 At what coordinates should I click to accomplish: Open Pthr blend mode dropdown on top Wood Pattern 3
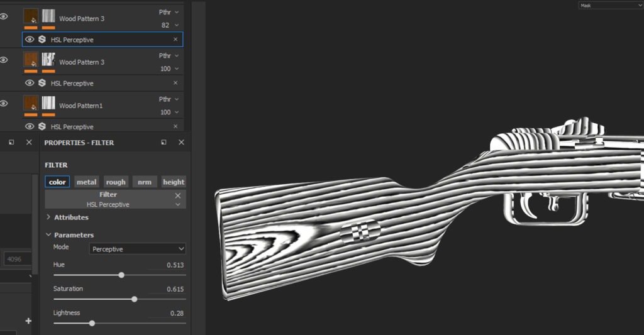169,13
